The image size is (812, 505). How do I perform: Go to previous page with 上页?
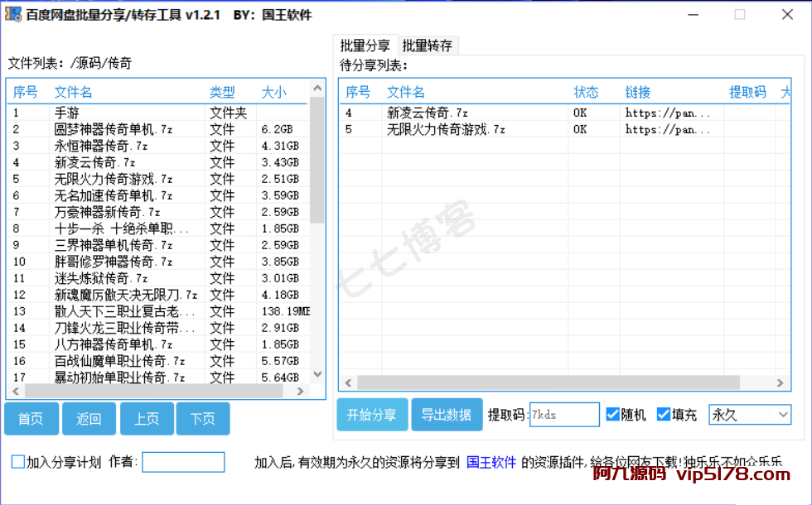pos(147,418)
